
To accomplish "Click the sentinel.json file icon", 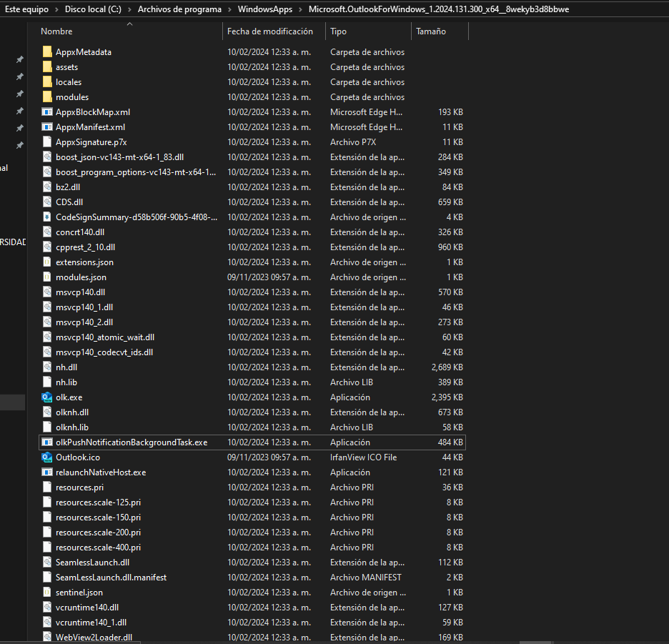I will point(47,593).
